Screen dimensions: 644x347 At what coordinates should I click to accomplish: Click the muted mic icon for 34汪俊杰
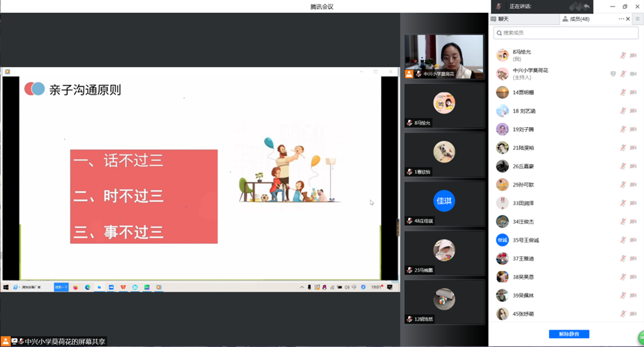pos(623,222)
